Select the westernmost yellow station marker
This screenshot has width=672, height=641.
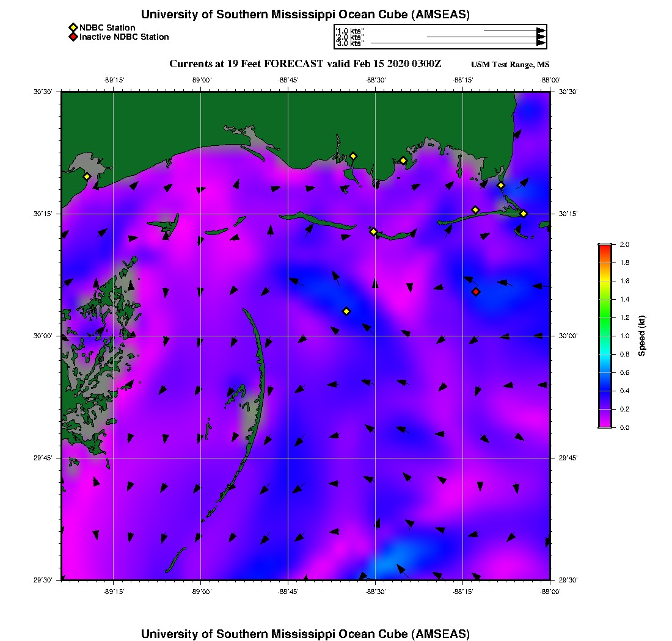[x=87, y=176]
